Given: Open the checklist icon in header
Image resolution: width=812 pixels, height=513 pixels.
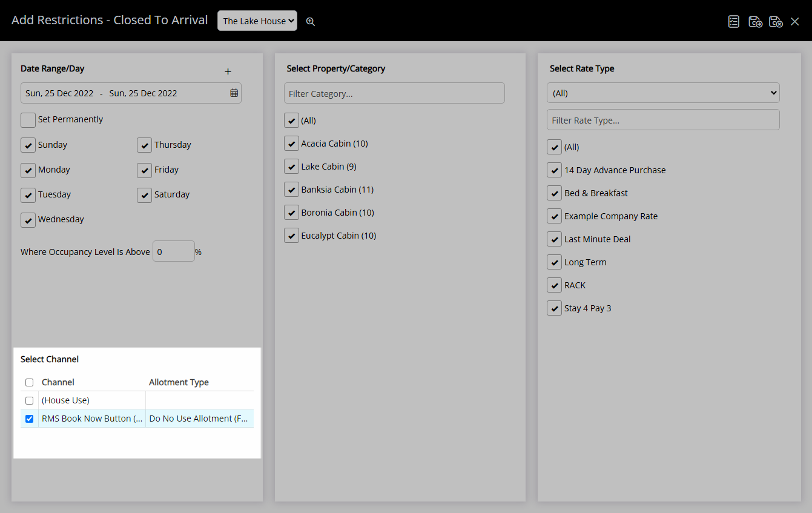Looking at the screenshot, I should point(734,21).
